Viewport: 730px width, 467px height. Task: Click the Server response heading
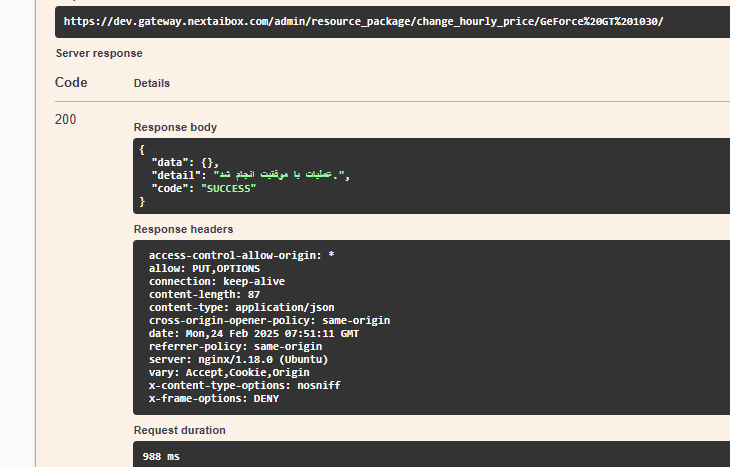pyautogui.click(x=99, y=53)
